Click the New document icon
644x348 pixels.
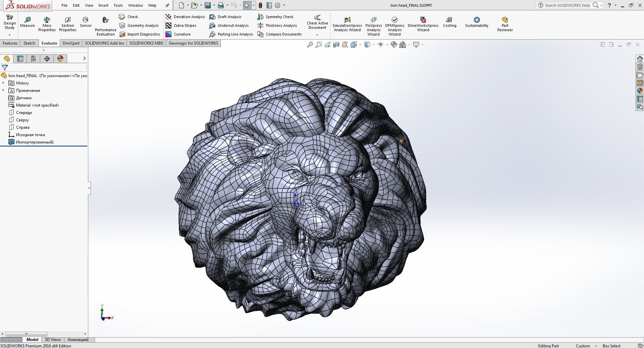pyautogui.click(x=182, y=5)
